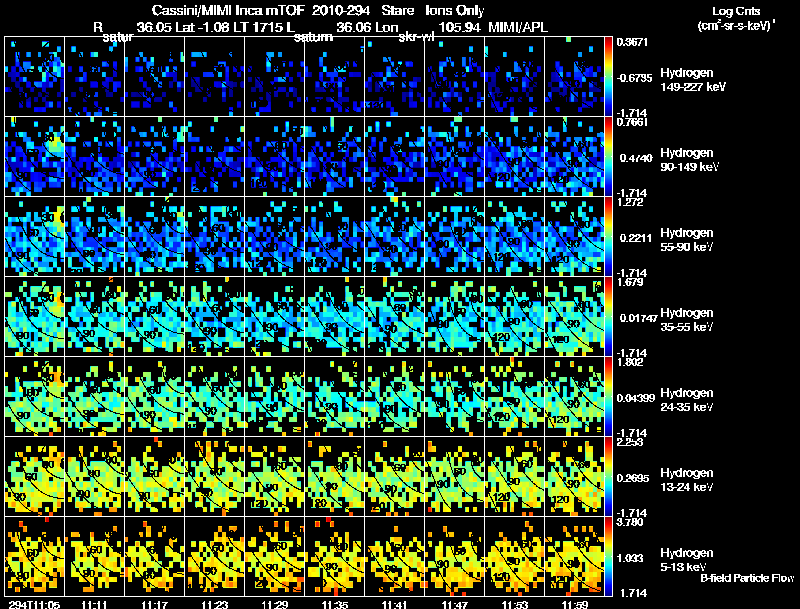Image resolution: width=800 pixels, height=609 pixels.
Task: Click the "11:23" time axis label
Action: click(x=215, y=604)
